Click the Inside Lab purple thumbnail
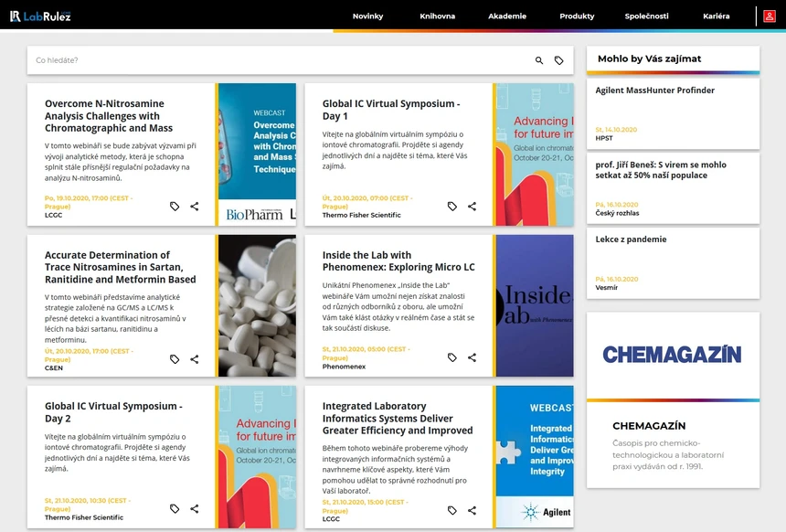Screen dimensions: 786x532 coord(535,306)
